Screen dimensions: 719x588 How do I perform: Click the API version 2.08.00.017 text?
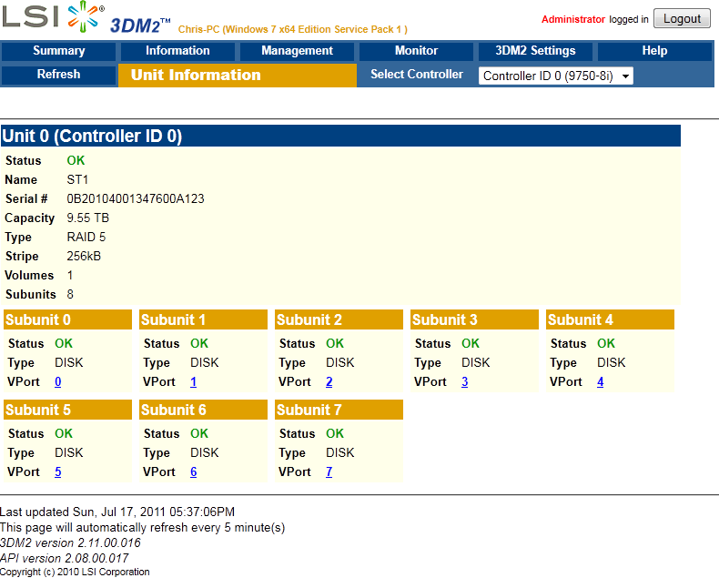click(65, 558)
